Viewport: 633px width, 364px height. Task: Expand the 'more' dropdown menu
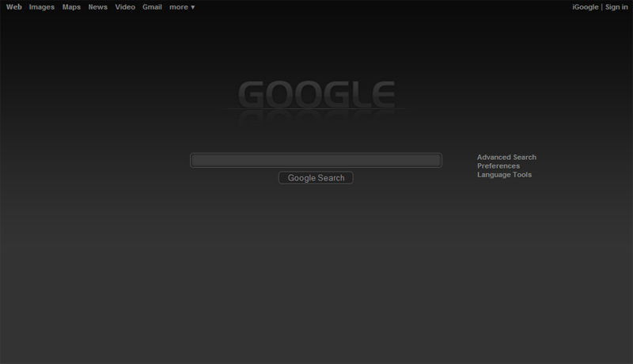pyautogui.click(x=182, y=7)
